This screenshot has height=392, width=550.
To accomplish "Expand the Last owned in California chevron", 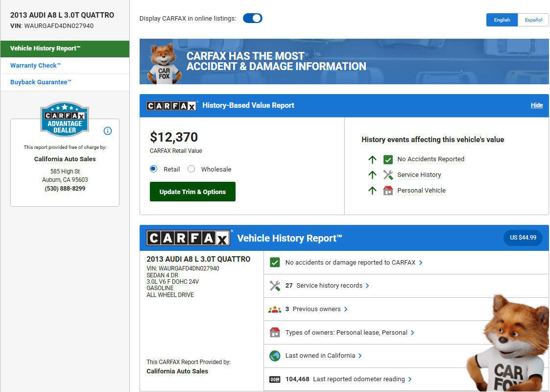I will click(x=360, y=356).
